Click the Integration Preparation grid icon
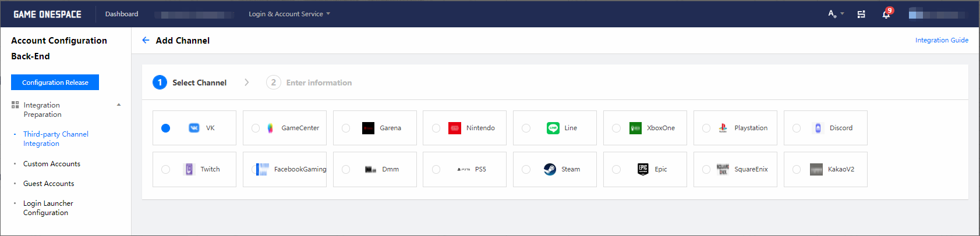This screenshot has width=980, height=236. [x=15, y=105]
